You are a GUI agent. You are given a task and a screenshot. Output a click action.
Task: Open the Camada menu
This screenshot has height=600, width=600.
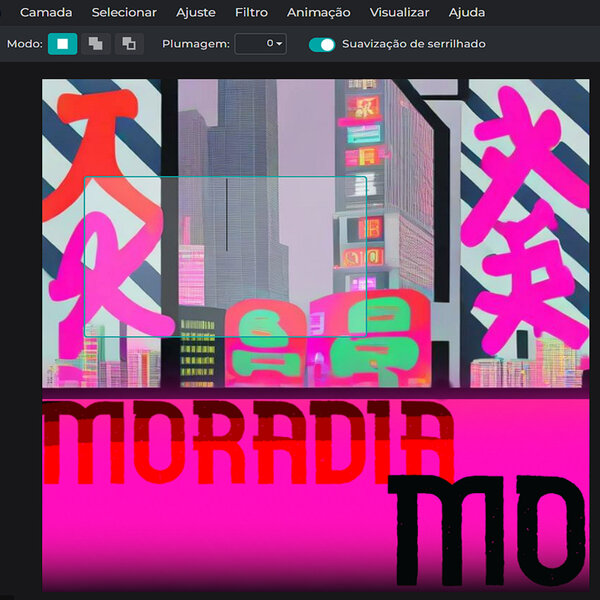point(46,13)
